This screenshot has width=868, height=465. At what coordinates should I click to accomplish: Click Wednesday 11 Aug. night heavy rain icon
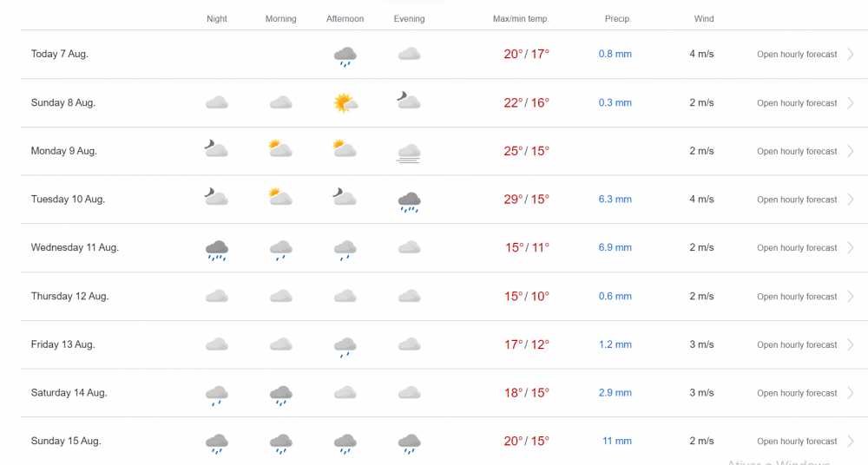[217, 250]
